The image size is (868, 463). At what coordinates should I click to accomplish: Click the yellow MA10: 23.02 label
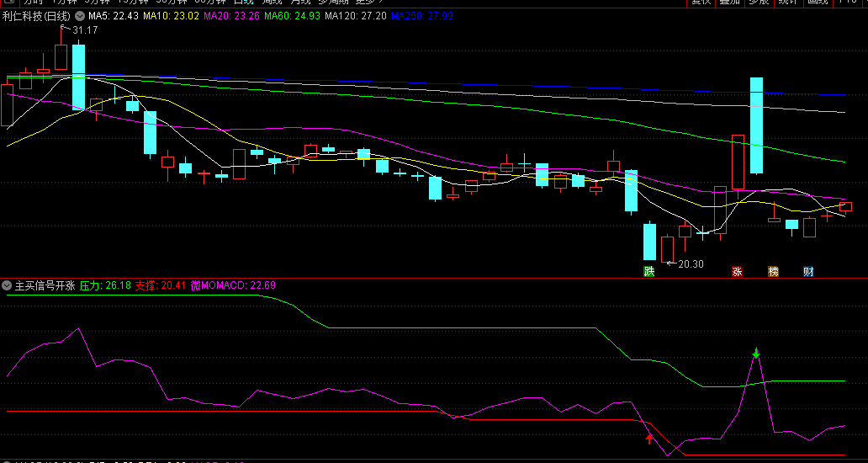tap(171, 16)
